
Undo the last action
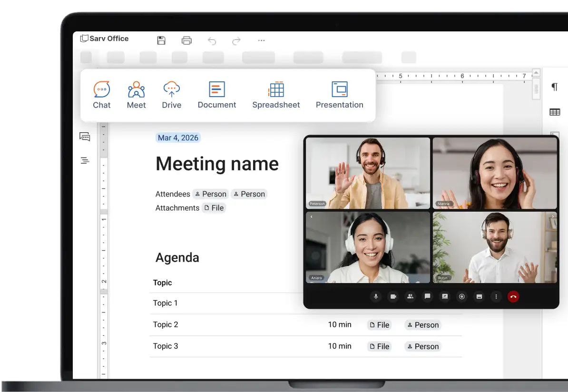(212, 41)
